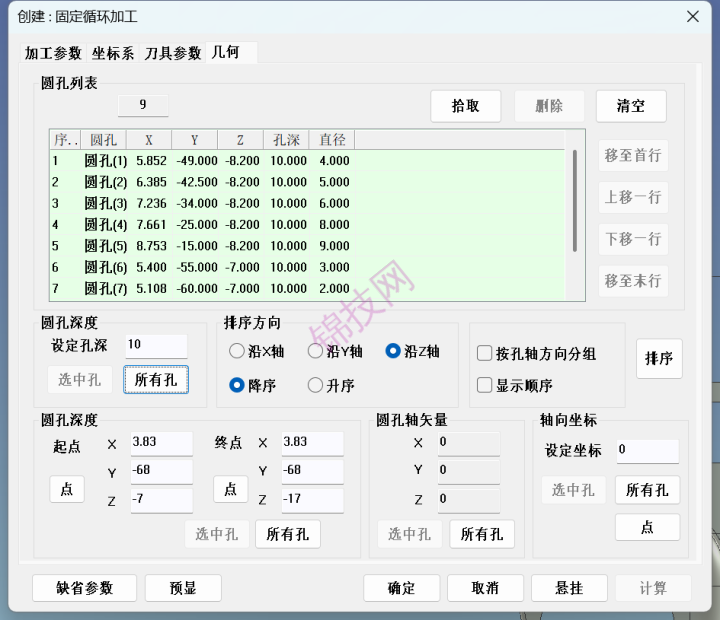
Task: Open the 坐标系 tab
Action: [112, 53]
